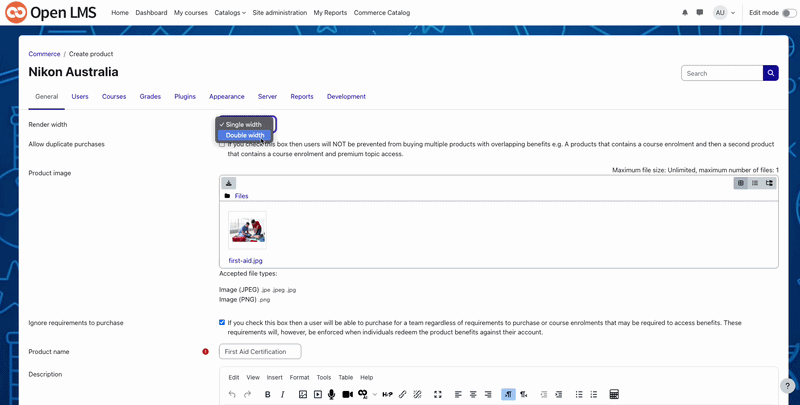Click the blue search magnifier button

click(770, 73)
